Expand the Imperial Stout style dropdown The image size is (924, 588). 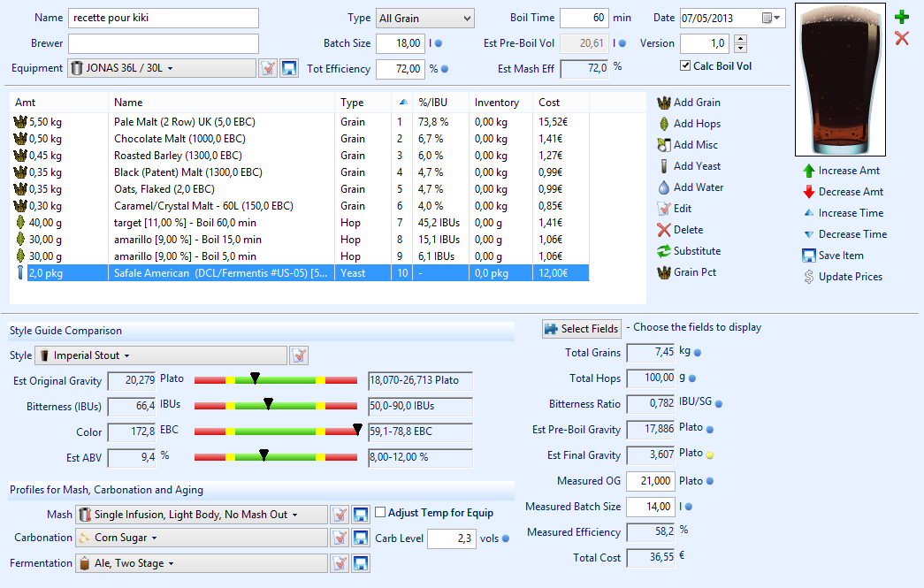(162, 355)
